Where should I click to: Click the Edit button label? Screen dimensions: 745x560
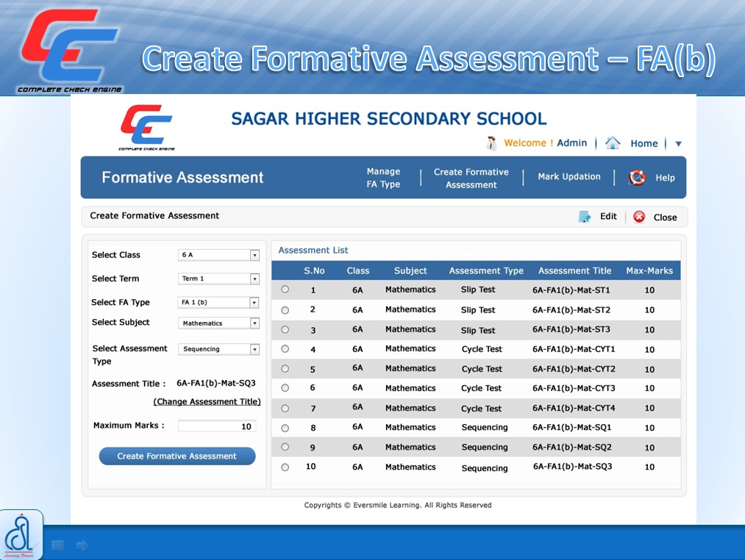[x=608, y=217]
